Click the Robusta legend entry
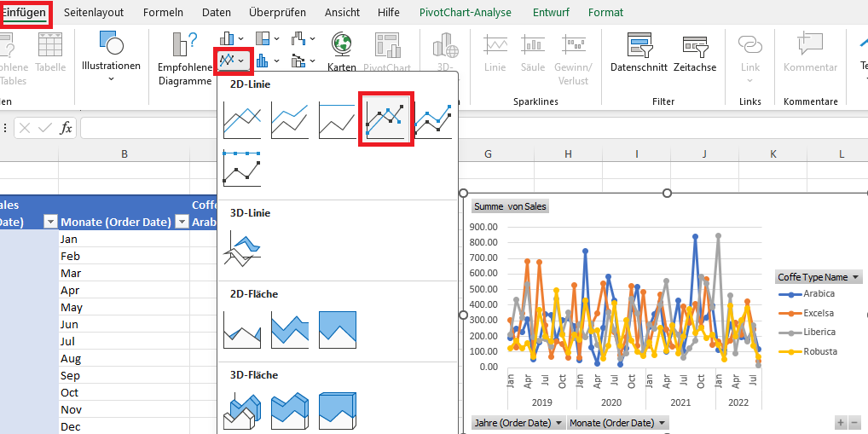Viewport: 868px width, 434px height. tap(807, 351)
